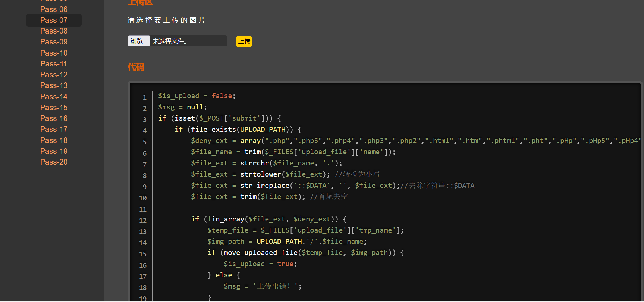Screen dimensions: 644x302
Task: Click the $deny_ext array line
Action: [416, 141]
